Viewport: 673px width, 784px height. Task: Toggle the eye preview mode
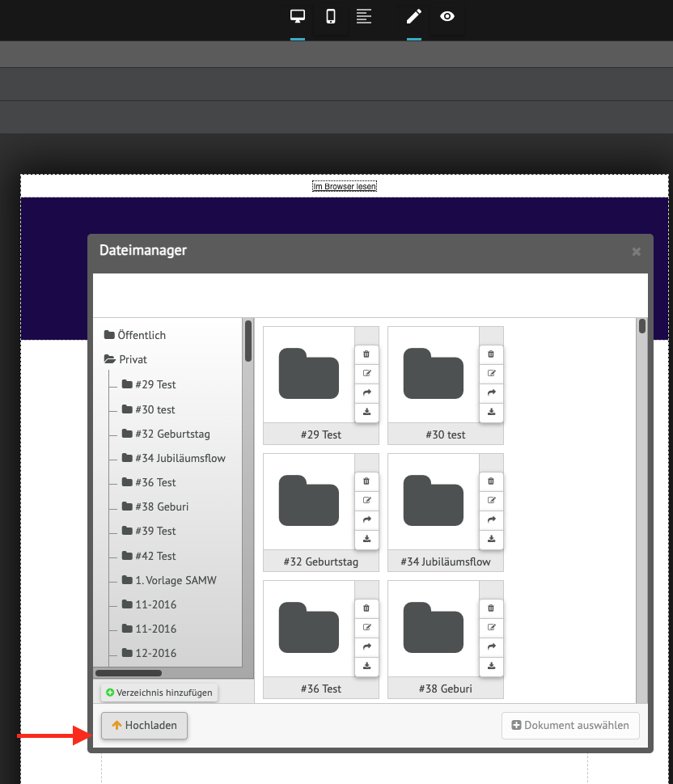coord(447,16)
